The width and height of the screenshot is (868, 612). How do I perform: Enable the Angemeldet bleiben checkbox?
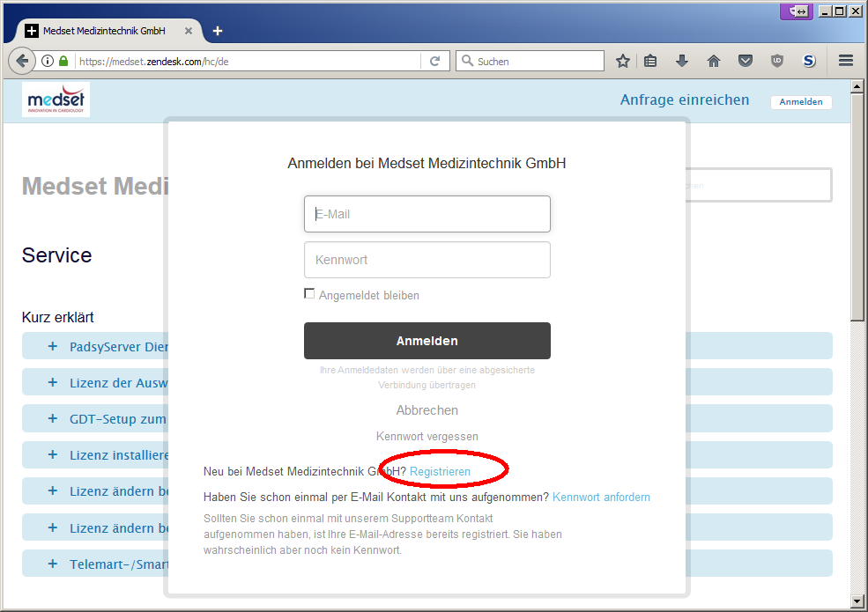pos(309,294)
